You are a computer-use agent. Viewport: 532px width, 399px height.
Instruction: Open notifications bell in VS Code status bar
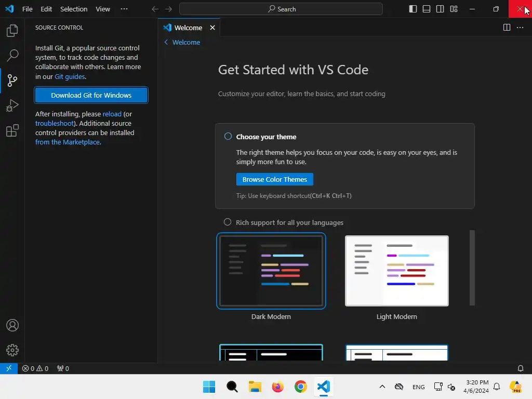coord(521,368)
